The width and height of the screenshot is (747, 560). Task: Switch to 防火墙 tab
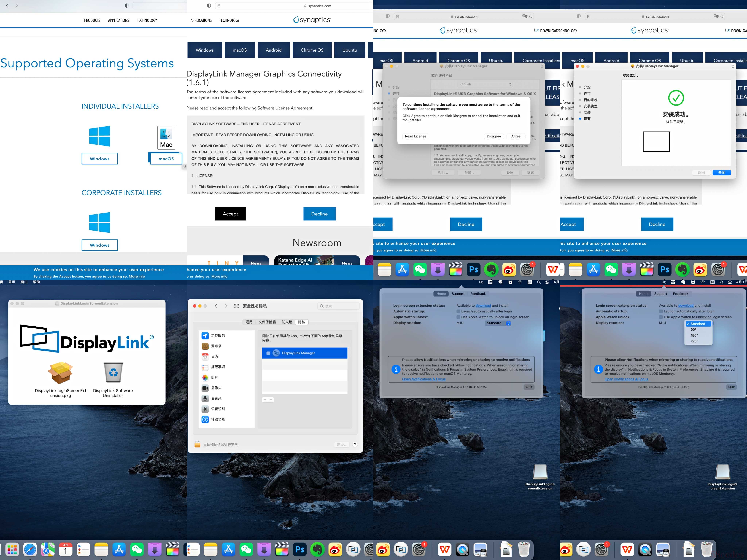tap(287, 322)
